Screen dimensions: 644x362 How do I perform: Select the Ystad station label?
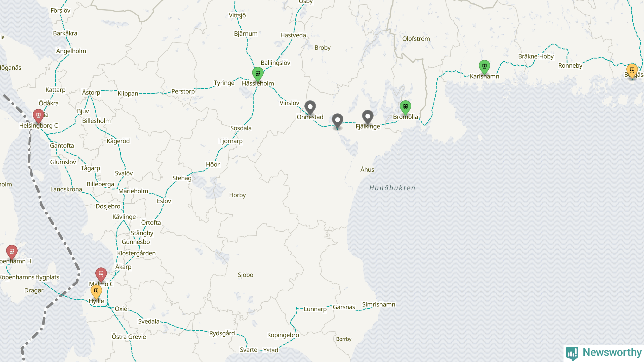pyautogui.click(x=271, y=350)
